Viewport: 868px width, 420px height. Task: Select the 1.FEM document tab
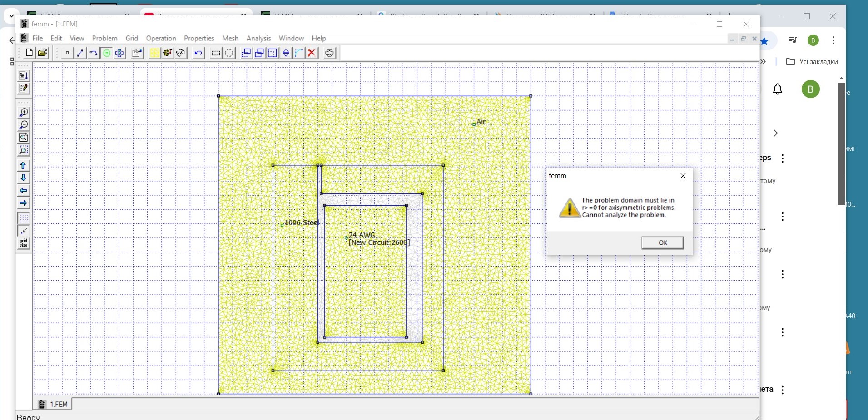coord(54,404)
